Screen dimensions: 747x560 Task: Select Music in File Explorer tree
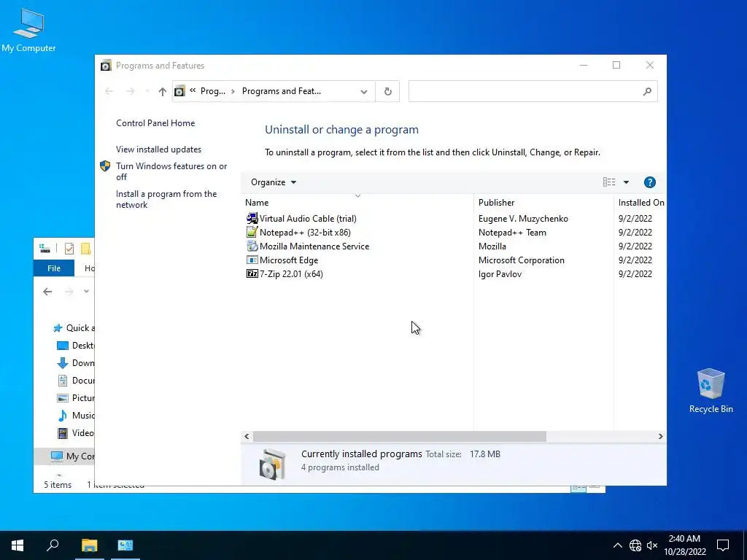tap(75, 416)
